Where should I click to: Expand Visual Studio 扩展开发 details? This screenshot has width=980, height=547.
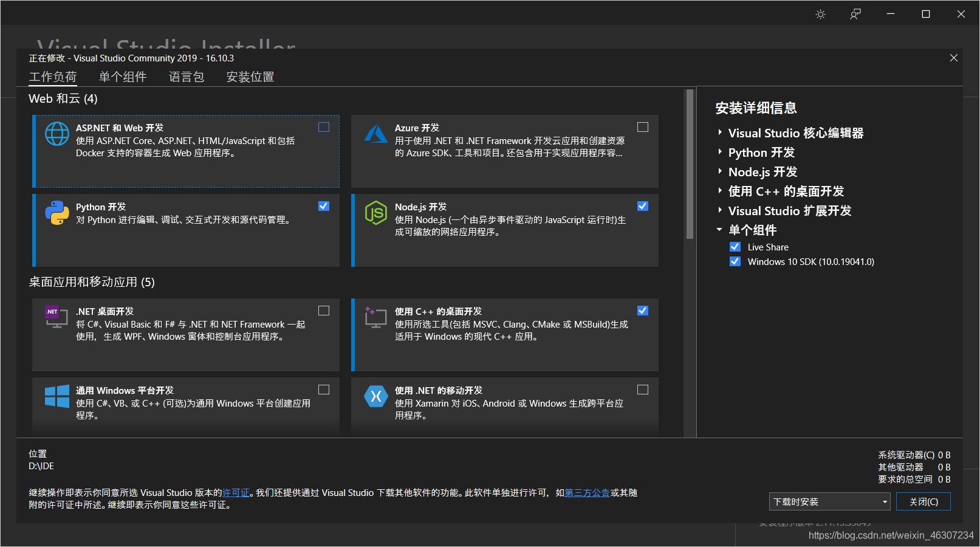(720, 210)
